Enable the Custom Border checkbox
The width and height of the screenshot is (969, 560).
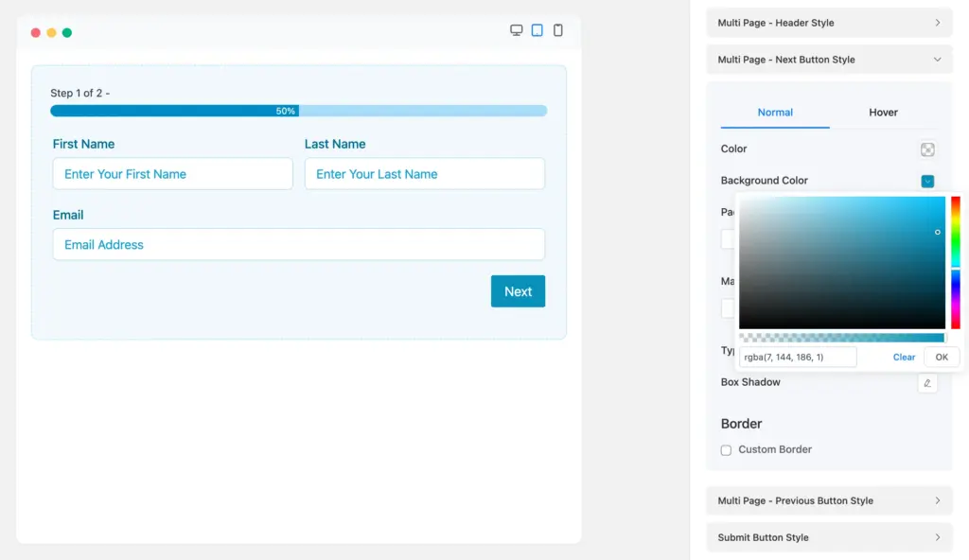(x=727, y=450)
